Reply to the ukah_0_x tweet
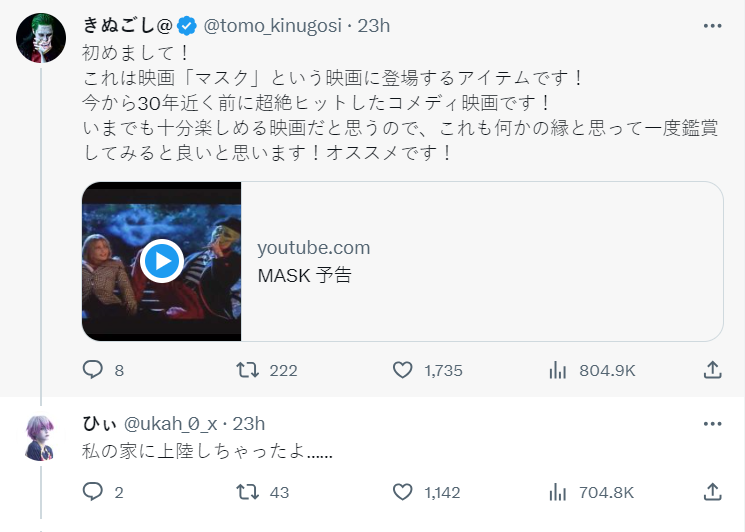This screenshot has height=532, width=745. pyautogui.click(x=93, y=491)
